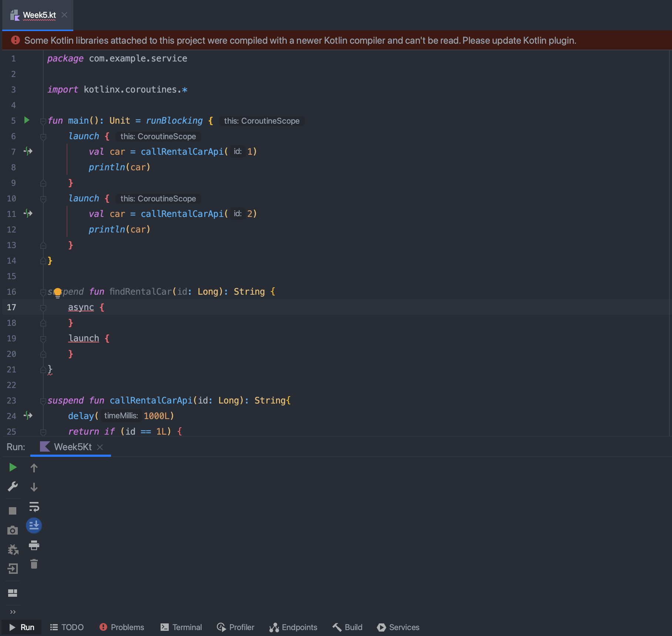
Task: Open the yellow lightbulb quick-fix on line 16
Action: click(x=57, y=292)
